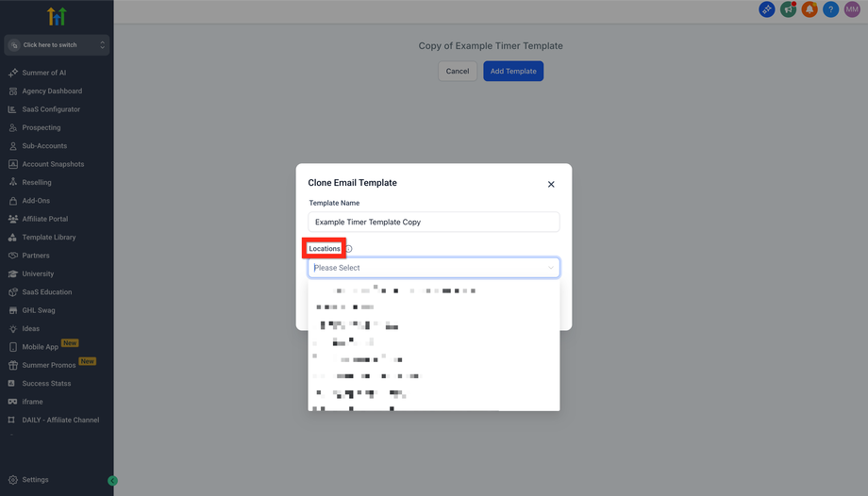Click the help question mark icon
Screen dimensions: 868x496
click(830, 9)
